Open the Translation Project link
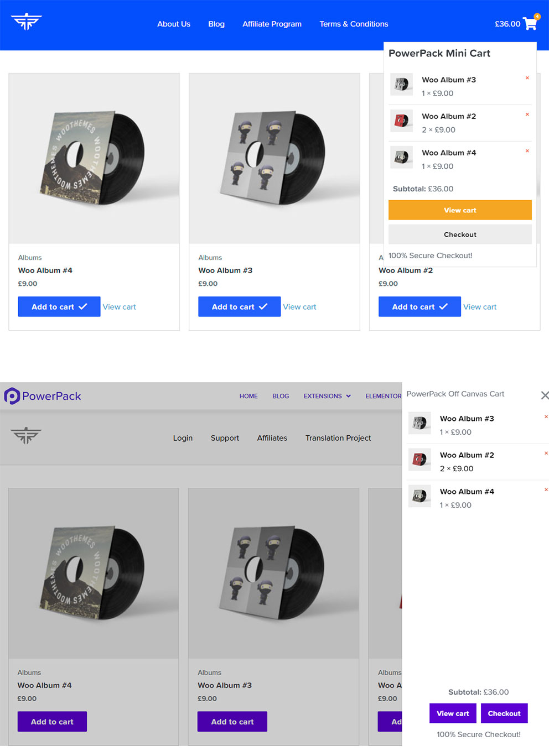The height and width of the screenshot is (756, 549). coord(338,437)
